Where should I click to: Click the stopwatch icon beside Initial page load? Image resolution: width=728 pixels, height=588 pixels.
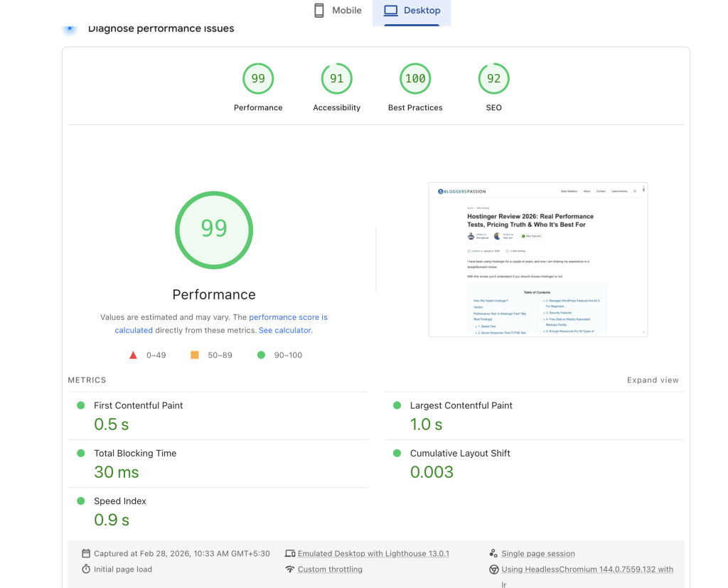[86, 569]
